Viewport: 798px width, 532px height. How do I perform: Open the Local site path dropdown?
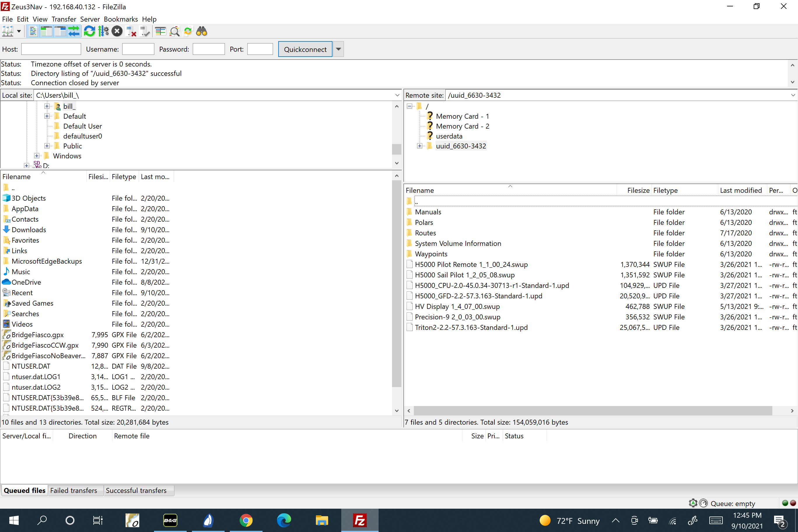(397, 95)
